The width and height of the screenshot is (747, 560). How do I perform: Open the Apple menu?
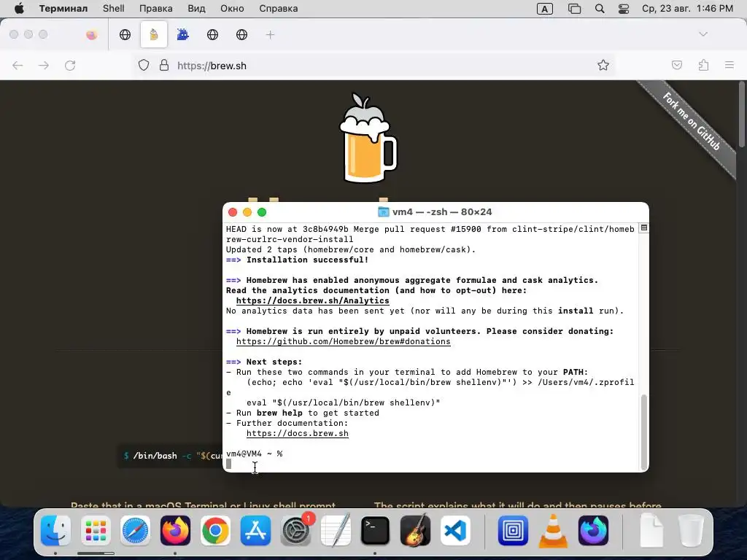(x=19, y=9)
